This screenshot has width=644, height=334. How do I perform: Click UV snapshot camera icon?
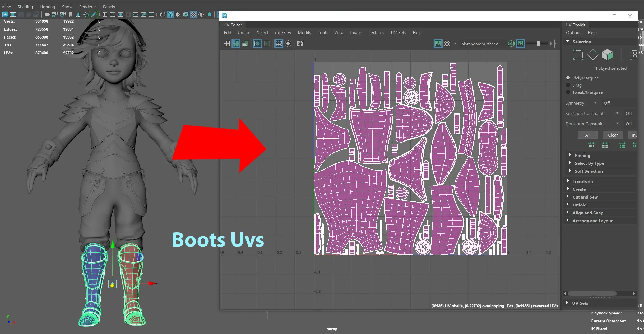point(300,44)
